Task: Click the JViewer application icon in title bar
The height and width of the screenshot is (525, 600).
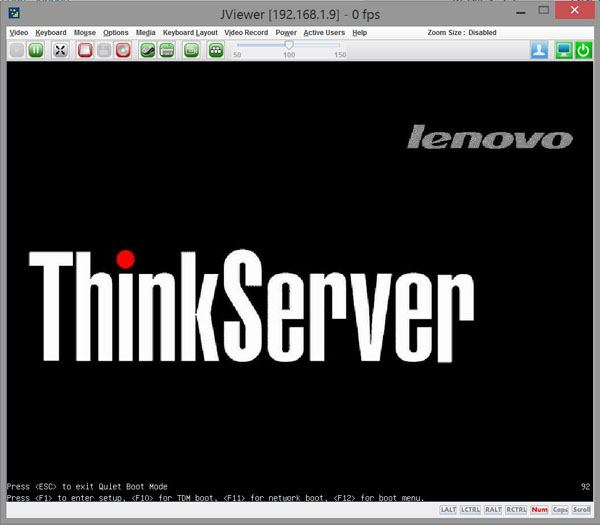Action: click(14, 13)
